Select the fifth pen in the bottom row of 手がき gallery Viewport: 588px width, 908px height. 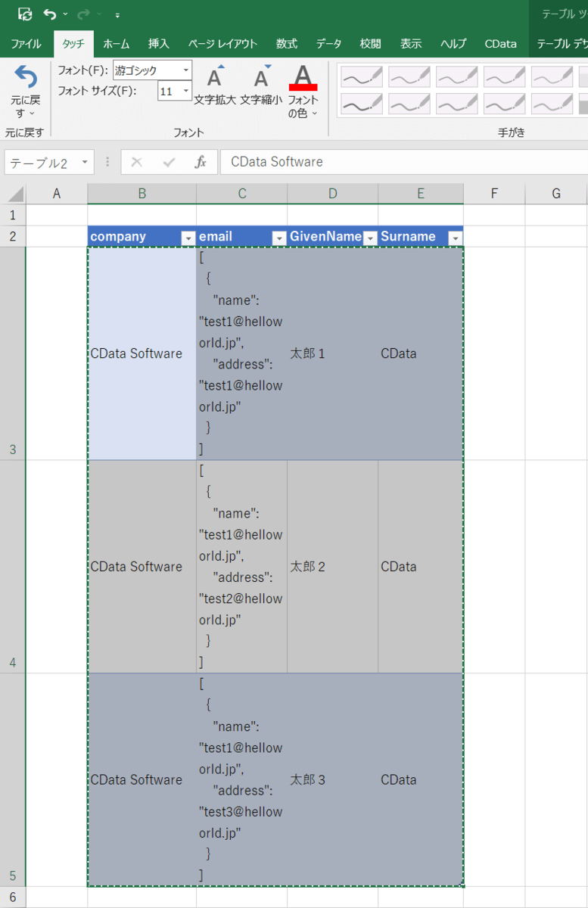552,104
